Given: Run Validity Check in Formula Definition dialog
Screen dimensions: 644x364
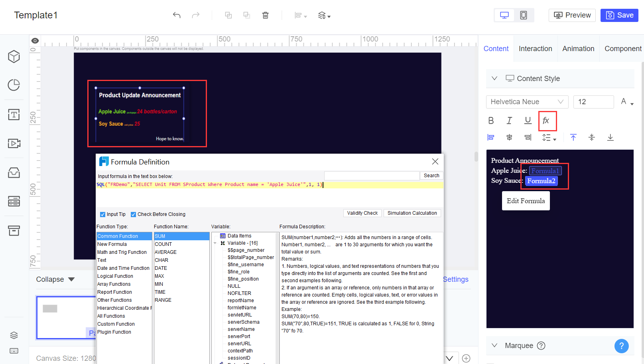Looking at the screenshot, I should pyautogui.click(x=362, y=213).
